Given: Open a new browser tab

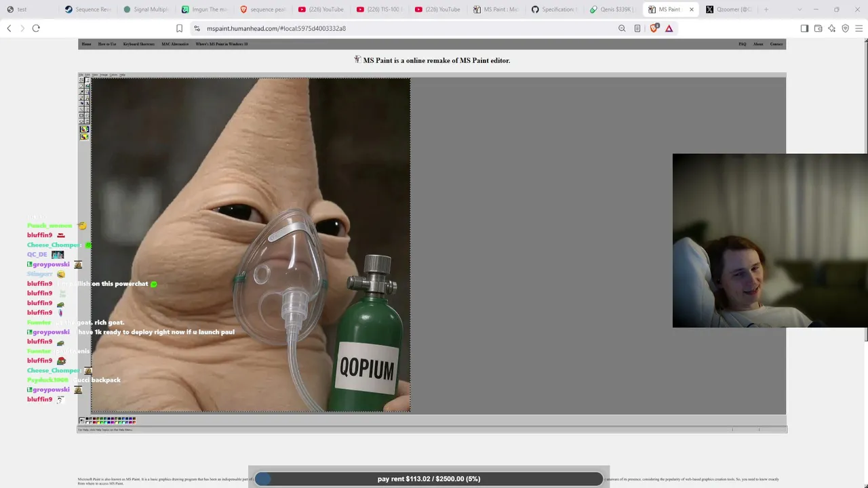Looking at the screenshot, I should (x=766, y=9).
